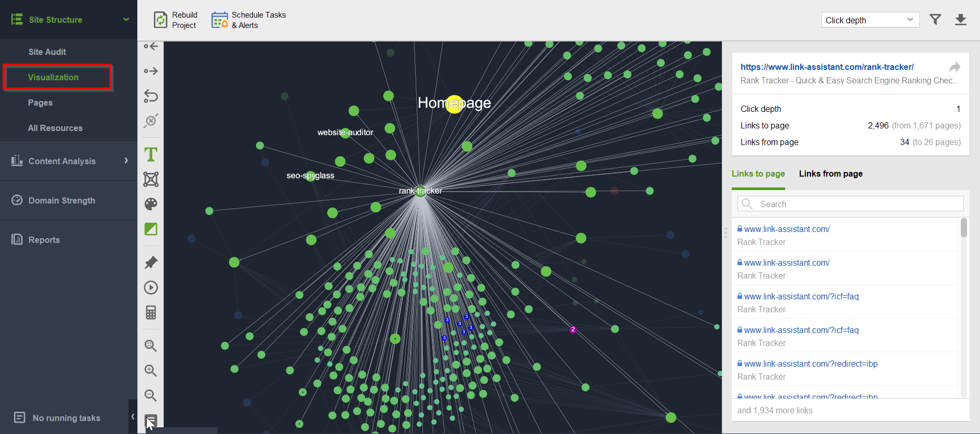Click the Domain Strength gauge icon
Viewport: 980px width, 434px height.
tap(17, 200)
